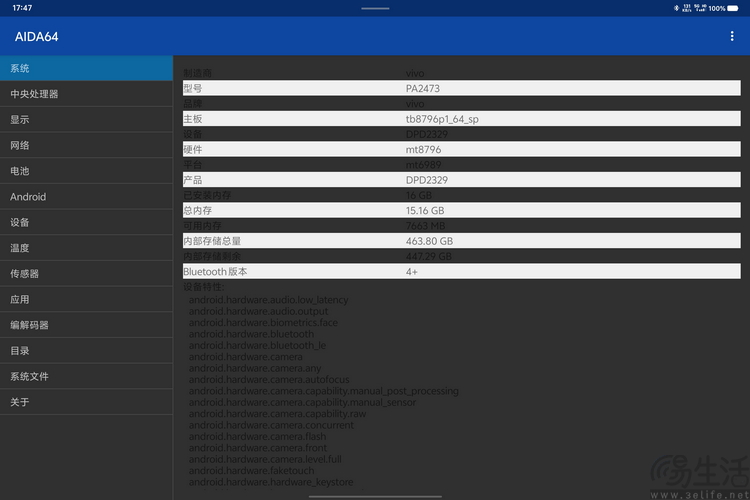Open the 关于 section
This screenshot has height=500, width=750.
(x=87, y=402)
